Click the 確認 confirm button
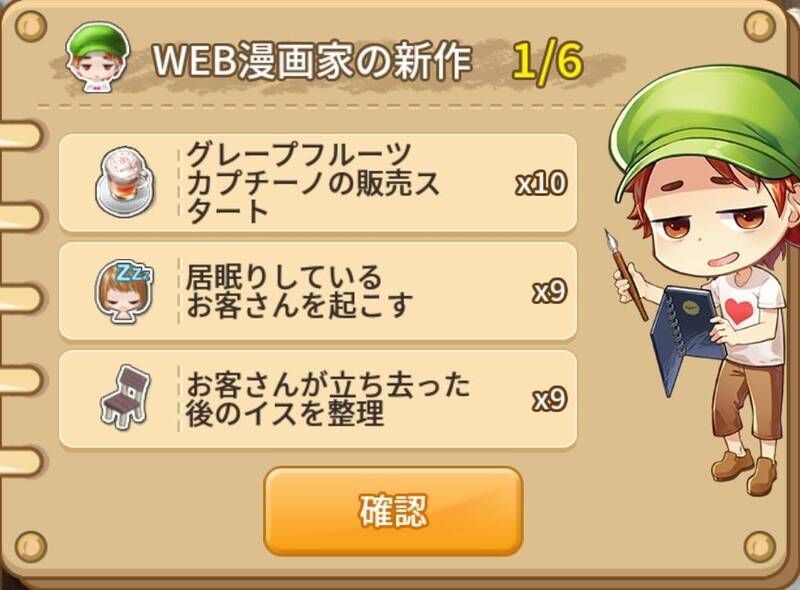The image size is (800, 590). pyautogui.click(x=393, y=511)
